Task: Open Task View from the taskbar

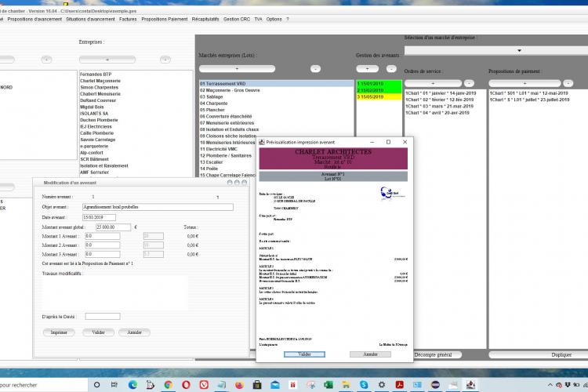Action: [114, 384]
